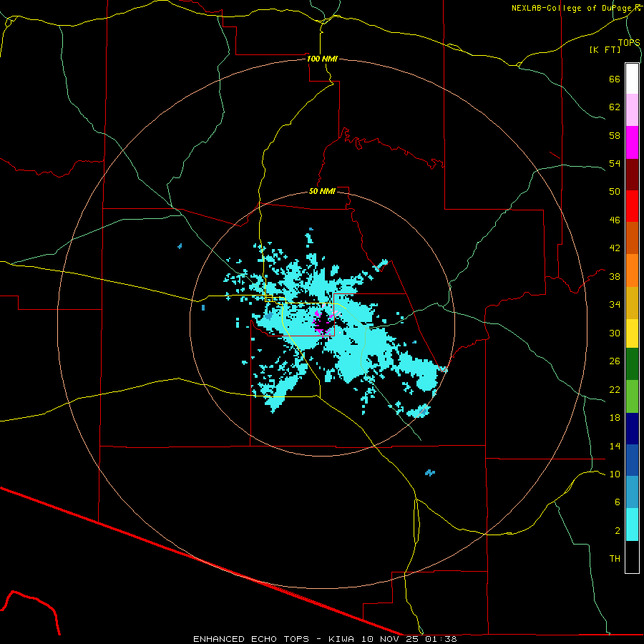This screenshot has height=644, width=644.
Task: Click the magenta legend swatch
Action: click(632, 142)
